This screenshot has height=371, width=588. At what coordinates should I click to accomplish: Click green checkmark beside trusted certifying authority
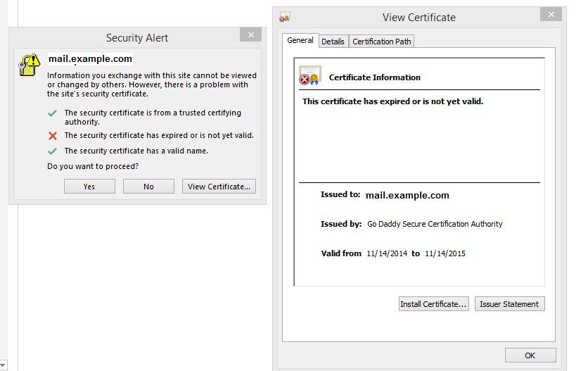pyautogui.click(x=52, y=113)
